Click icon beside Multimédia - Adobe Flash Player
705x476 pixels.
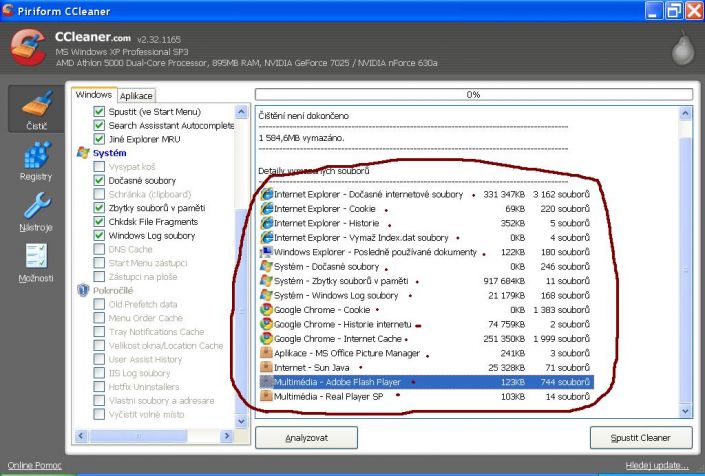[x=267, y=382]
